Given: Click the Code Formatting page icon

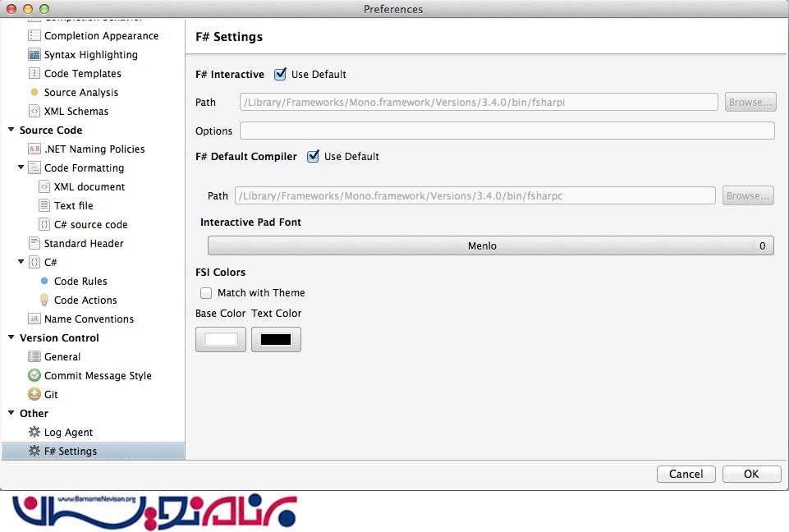Looking at the screenshot, I should tap(34, 167).
